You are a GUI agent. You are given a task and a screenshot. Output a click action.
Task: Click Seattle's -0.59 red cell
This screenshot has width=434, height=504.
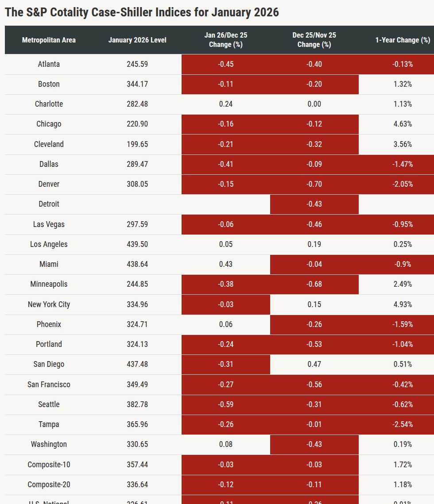(x=226, y=404)
